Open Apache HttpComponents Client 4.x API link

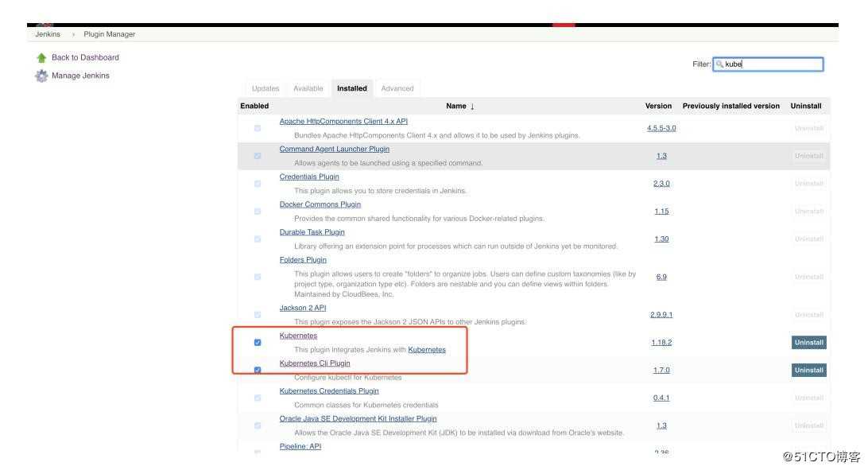pyautogui.click(x=343, y=121)
